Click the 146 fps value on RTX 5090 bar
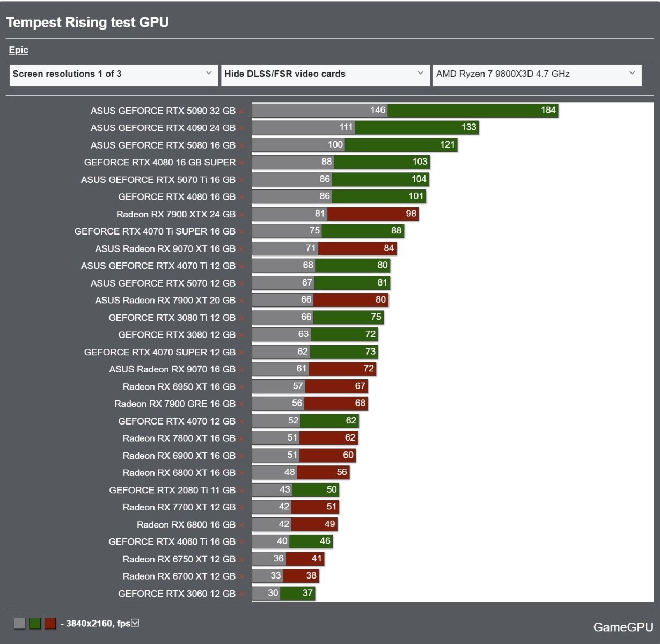Viewport: 660px width, 644px height. pyautogui.click(x=378, y=110)
